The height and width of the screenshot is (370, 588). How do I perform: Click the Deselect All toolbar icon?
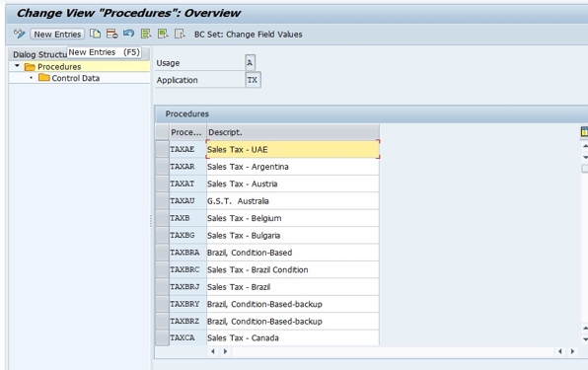(180, 34)
